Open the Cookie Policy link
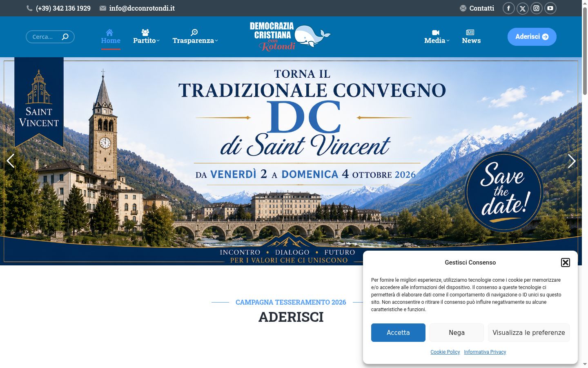This screenshot has width=588, height=368. click(445, 352)
